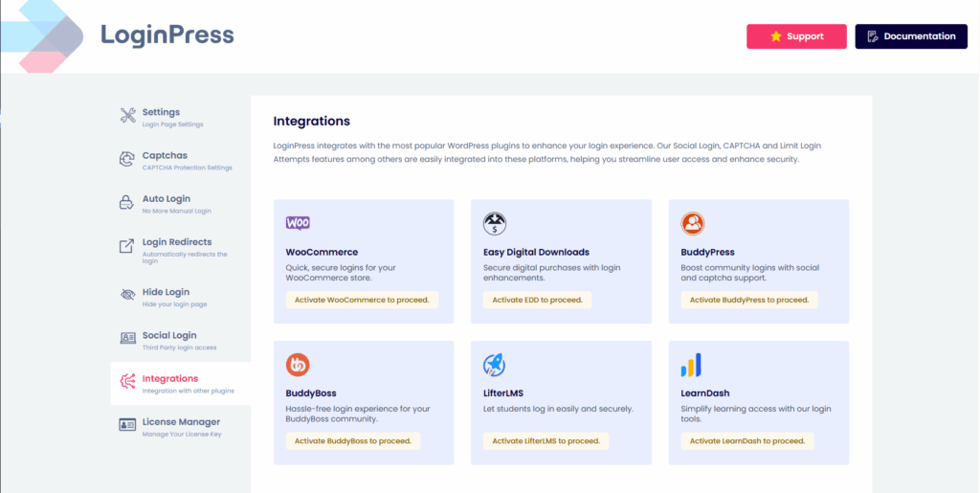The height and width of the screenshot is (493, 980).
Task: Click the BuddyBoss card title
Action: 311,393
